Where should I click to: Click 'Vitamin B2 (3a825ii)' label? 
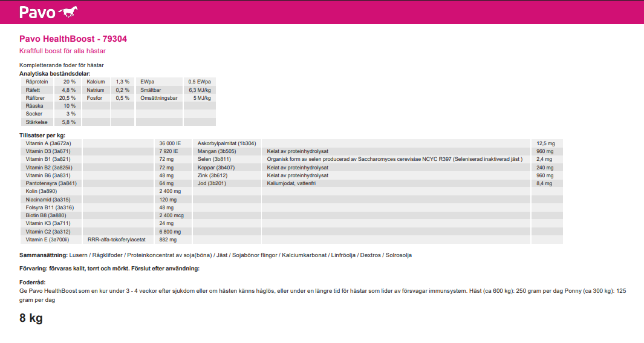click(x=49, y=168)
